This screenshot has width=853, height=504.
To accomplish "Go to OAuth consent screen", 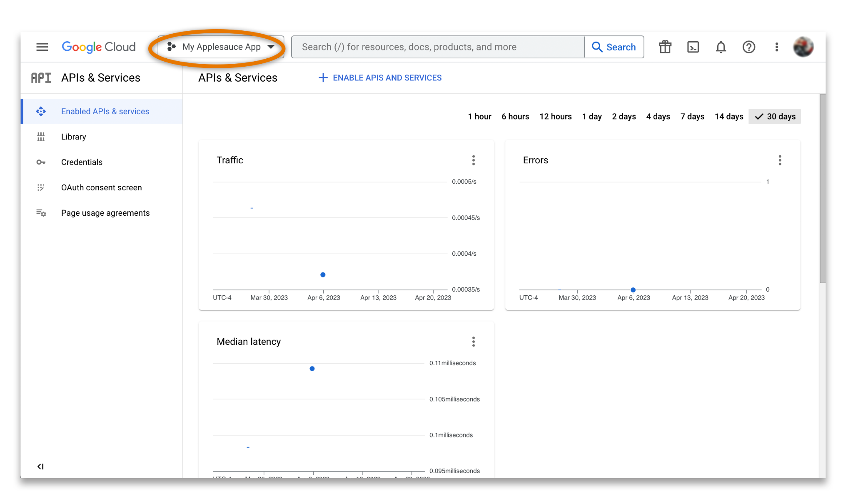I will (x=102, y=187).
